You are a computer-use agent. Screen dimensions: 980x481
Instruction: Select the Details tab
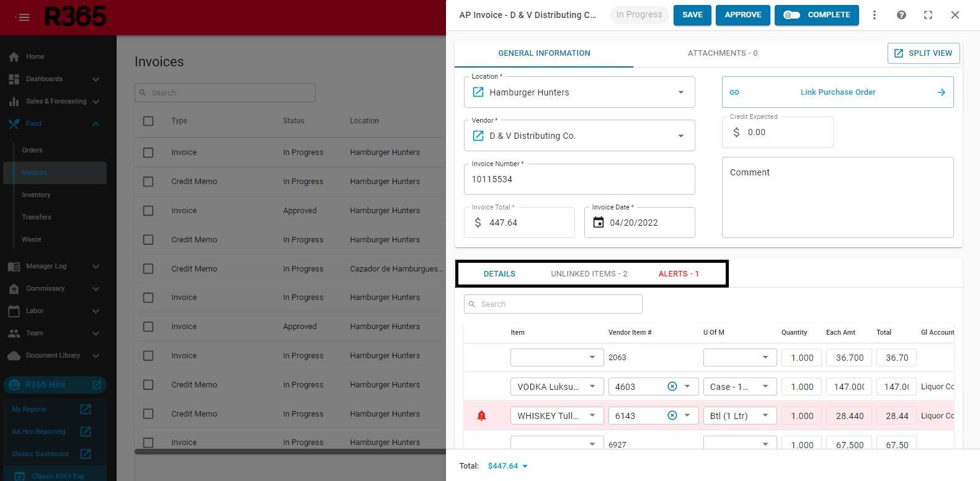(499, 274)
